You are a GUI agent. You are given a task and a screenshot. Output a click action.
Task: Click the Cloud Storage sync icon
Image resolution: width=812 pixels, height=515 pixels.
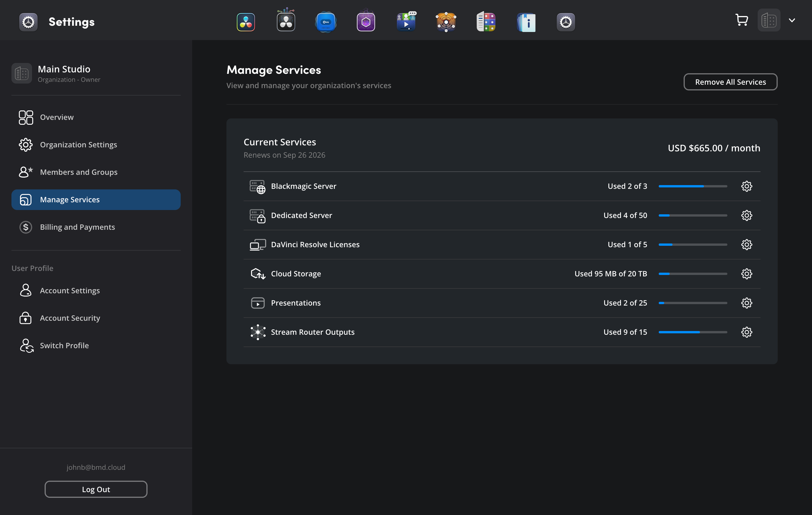point(258,274)
